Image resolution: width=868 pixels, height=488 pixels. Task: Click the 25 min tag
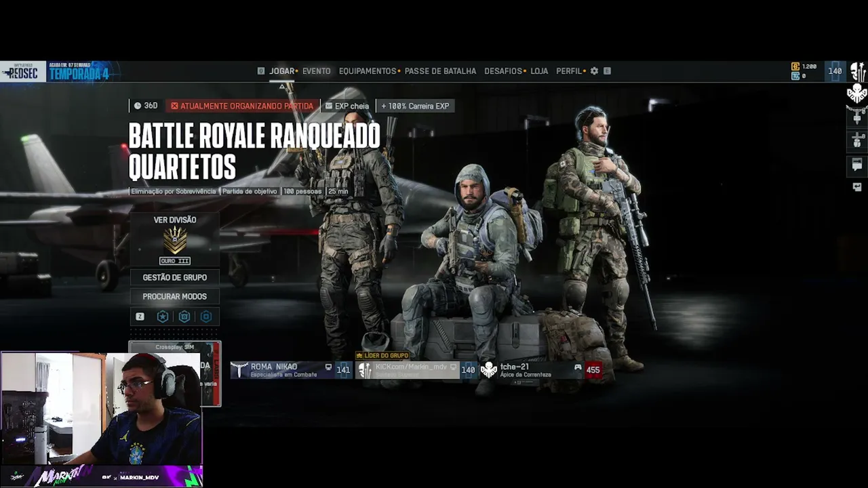[x=338, y=192]
